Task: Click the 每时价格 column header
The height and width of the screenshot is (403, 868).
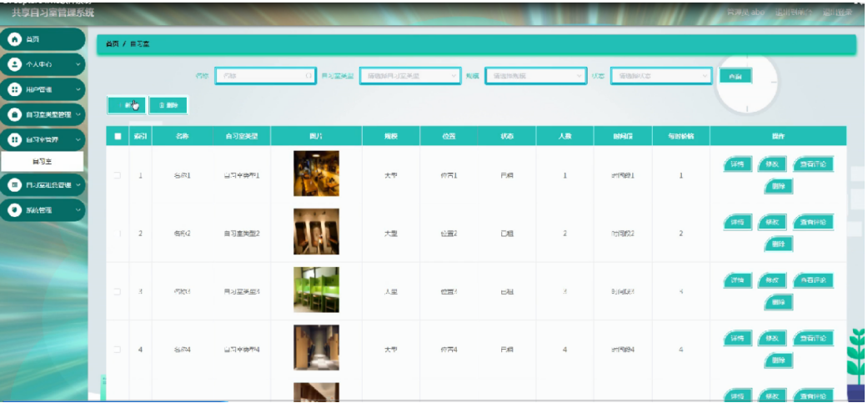Action: [681, 136]
